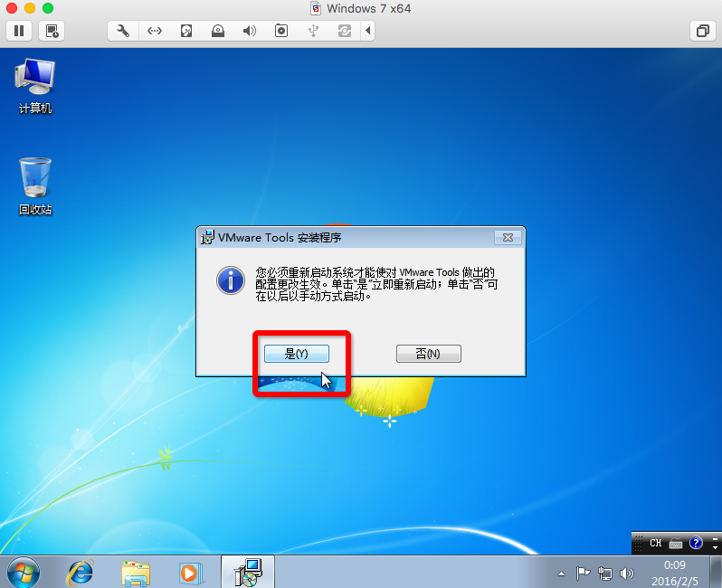Open virtual machine settings wrench icon

coord(123,31)
